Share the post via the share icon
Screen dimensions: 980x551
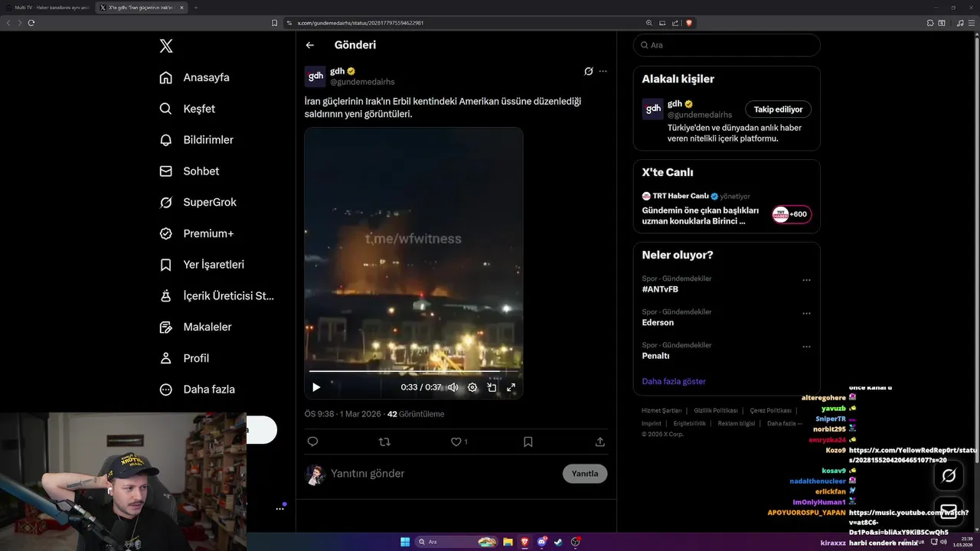click(599, 442)
